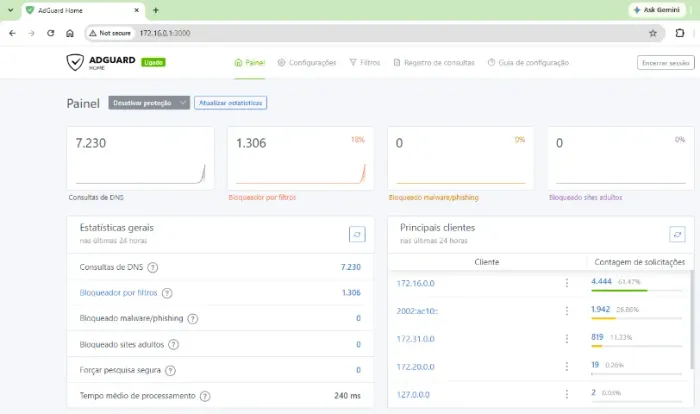Click the 0 value for Forçar pesquisa segura
700x414 pixels.
358,370
